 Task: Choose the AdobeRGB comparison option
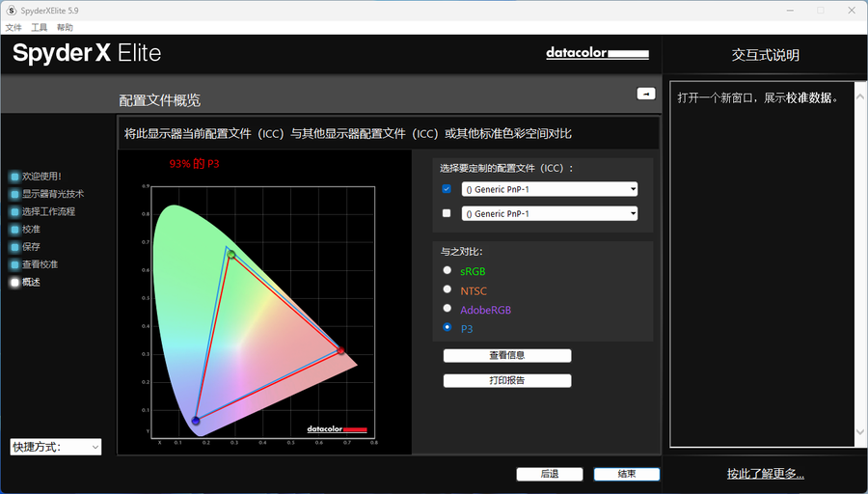point(447,309)
